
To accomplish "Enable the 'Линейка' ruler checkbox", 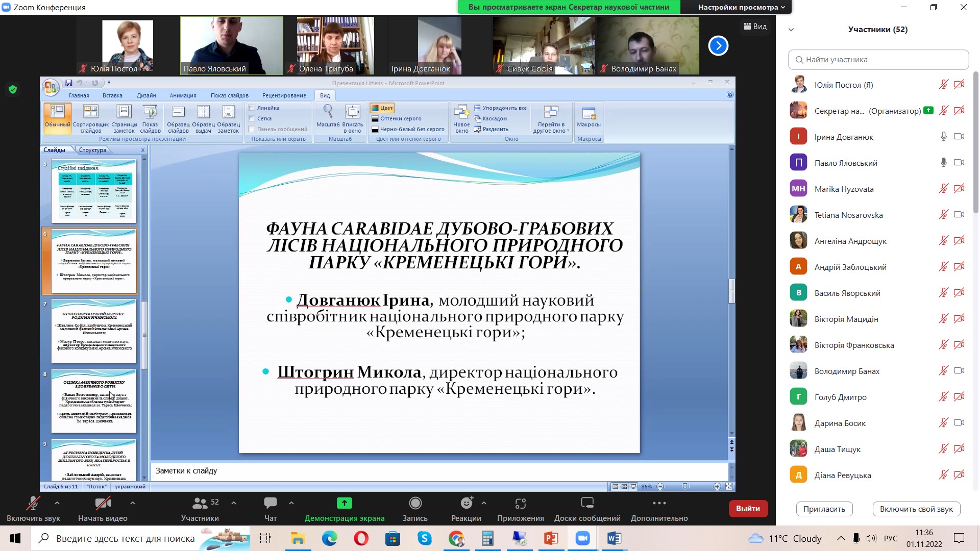I will 252,108.
